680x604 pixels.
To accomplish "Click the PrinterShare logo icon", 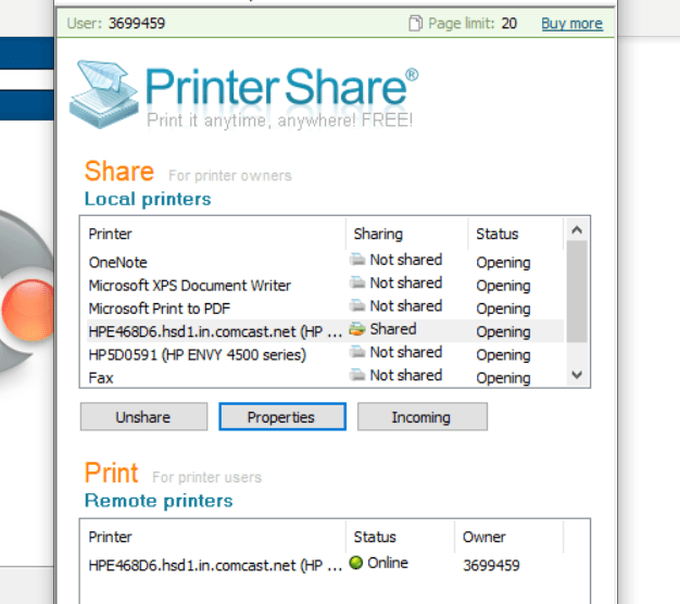I will 104,95.
